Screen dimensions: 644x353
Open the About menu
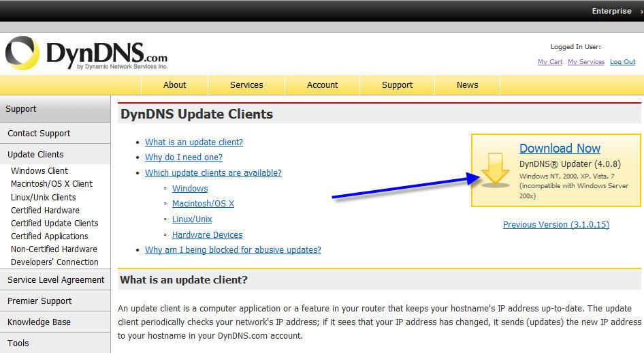pos(174,85)
